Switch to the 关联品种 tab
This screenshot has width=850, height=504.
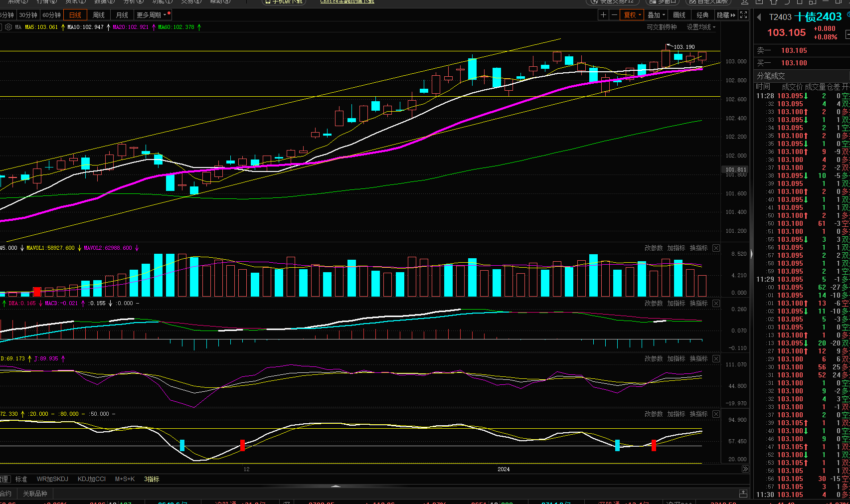(x=35, y=494)
